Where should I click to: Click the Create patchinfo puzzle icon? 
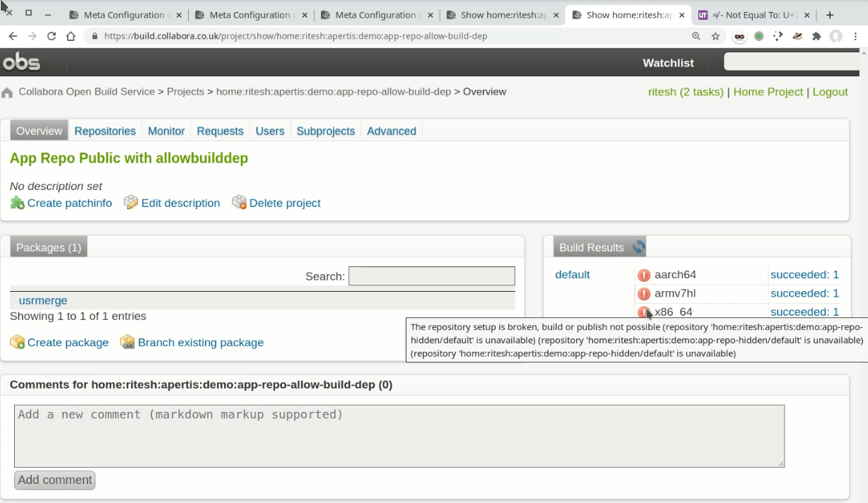coord(17,203)
